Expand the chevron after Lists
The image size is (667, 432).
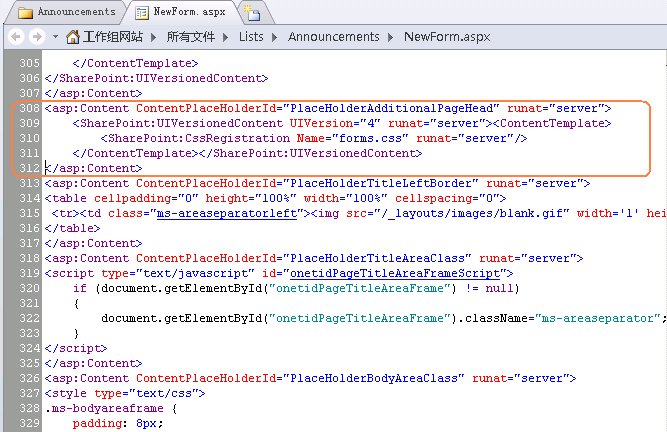tap(274, 37)
